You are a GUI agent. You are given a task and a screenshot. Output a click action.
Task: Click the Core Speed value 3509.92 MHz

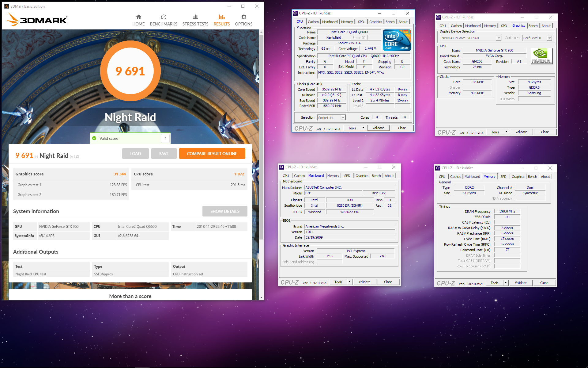[x=332, y=89]
